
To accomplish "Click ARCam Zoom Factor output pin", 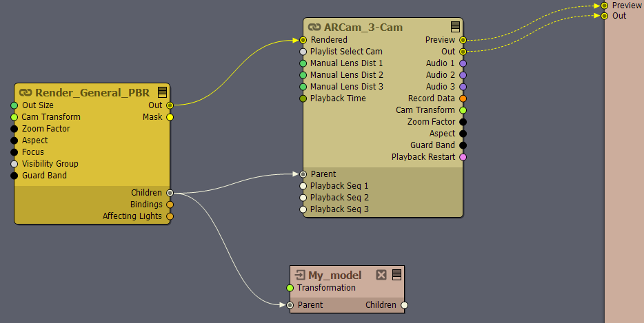I will (463, 122).
